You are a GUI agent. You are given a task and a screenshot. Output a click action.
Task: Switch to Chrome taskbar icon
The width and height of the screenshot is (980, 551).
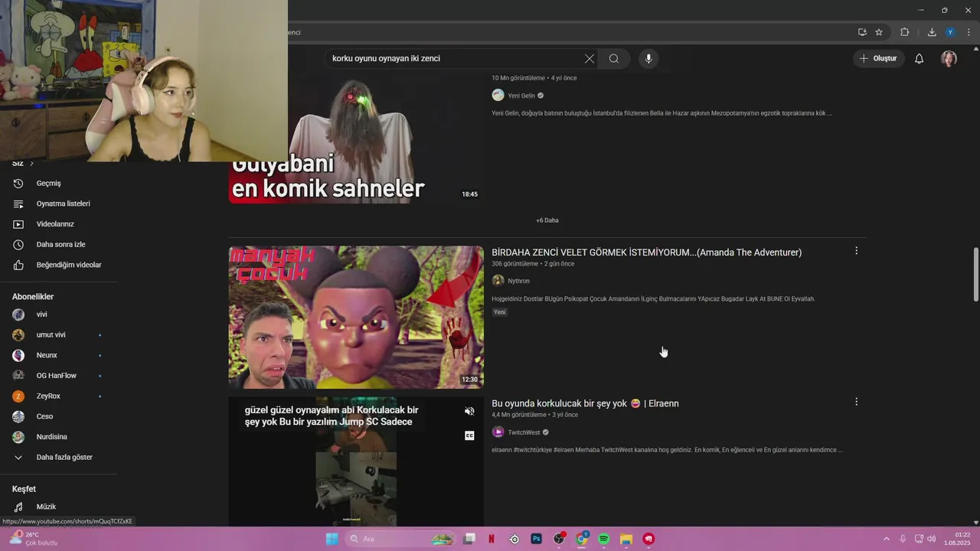coord(582,539)
